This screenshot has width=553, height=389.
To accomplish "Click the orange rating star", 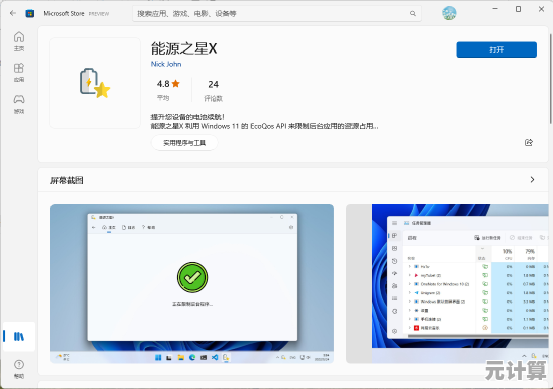I will pyautogui.click(x=176, y=84).
